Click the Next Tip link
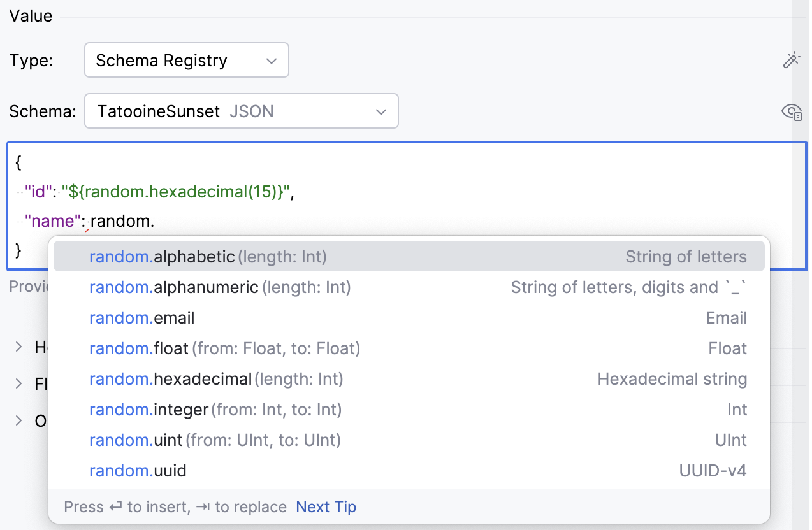Viewport: 812px width, 530px height. coord(326,506)
